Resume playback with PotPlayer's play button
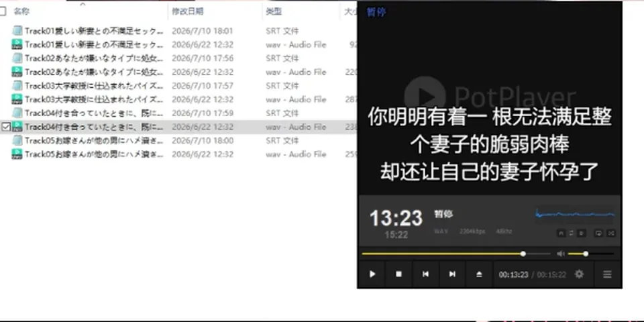 coord(372,274)
